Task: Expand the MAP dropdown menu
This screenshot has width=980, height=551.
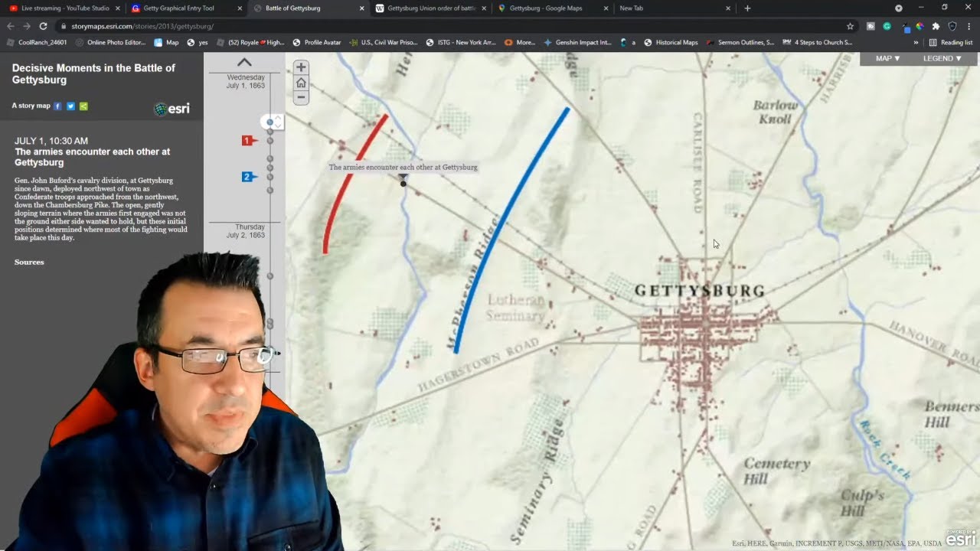Action: pos(887,58)
